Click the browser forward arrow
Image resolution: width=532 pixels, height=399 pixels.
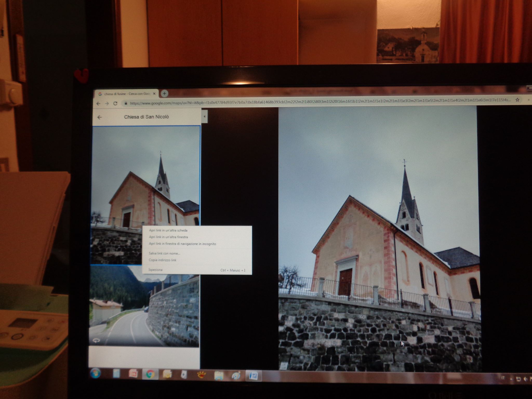click(107, 103)
